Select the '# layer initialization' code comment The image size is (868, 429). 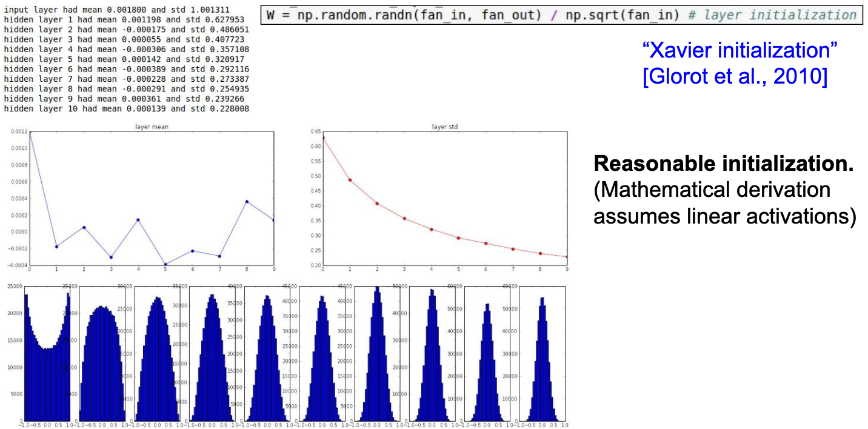click(x=772, y=15)
